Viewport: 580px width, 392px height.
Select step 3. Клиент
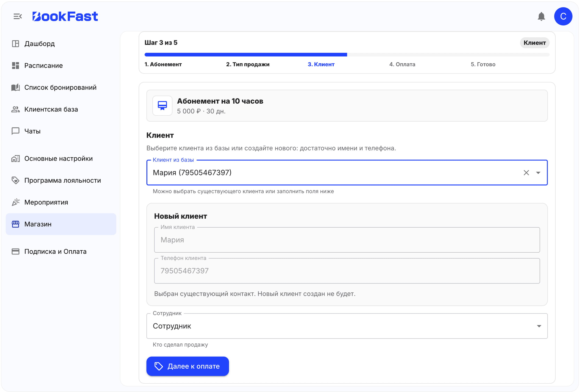click(x=321, y=64)
